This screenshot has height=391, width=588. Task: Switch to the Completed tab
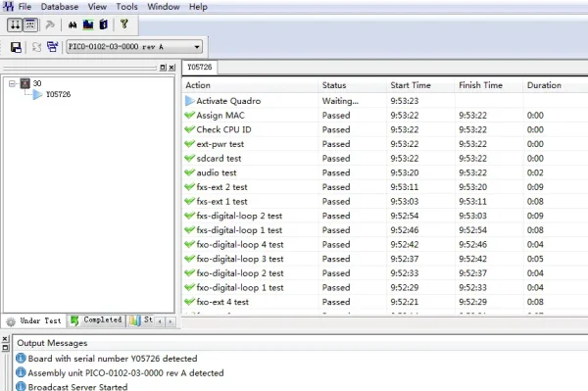(97, 320)
